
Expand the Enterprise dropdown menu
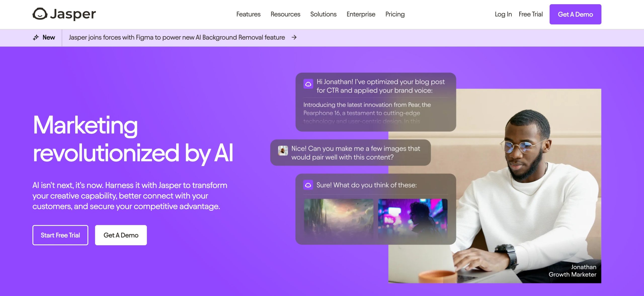[360, 14]
